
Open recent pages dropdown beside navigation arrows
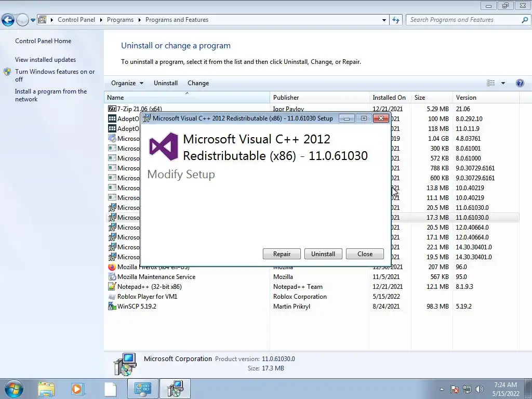tap(33, 20)
